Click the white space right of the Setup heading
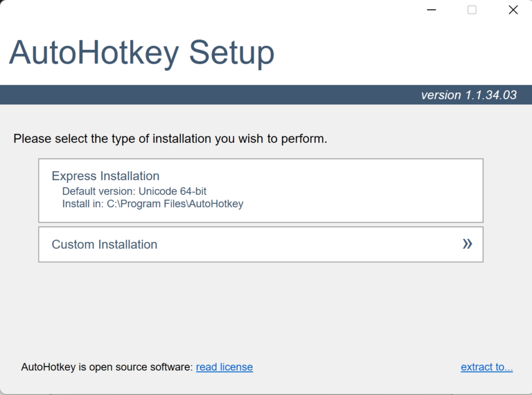This screenshot has height=395, width=532. (399, 53)
